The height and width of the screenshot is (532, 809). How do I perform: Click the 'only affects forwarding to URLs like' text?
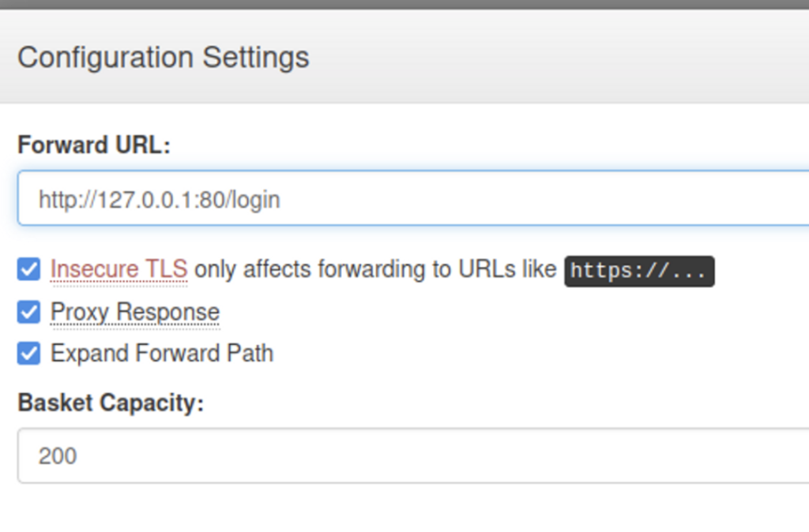coord(375,270)
